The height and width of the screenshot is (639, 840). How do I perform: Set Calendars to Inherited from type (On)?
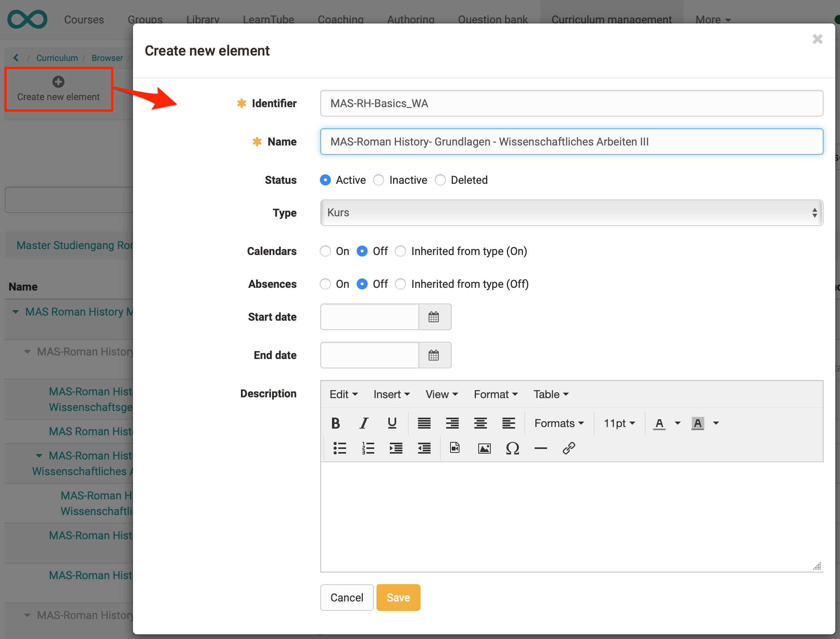tap(400, 251)
